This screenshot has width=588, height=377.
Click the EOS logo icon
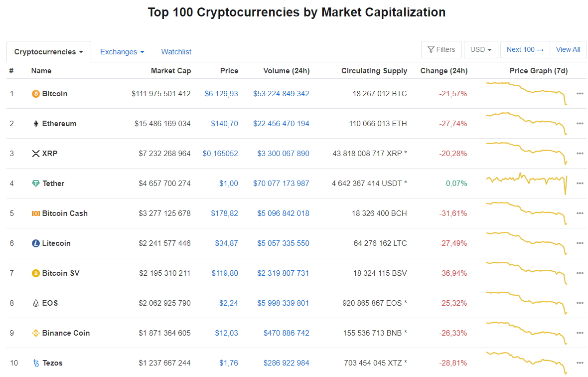point(35,303)
